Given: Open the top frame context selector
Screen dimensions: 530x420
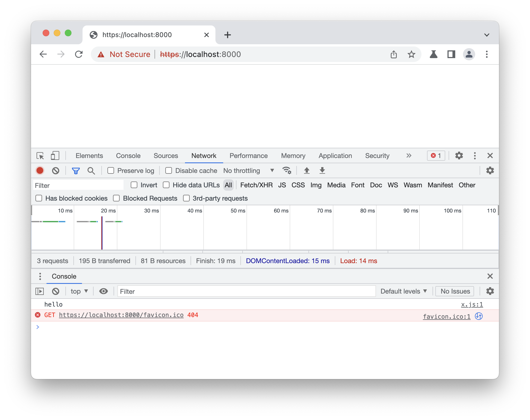Looking at the screenshot, I should tap(78, 291).
